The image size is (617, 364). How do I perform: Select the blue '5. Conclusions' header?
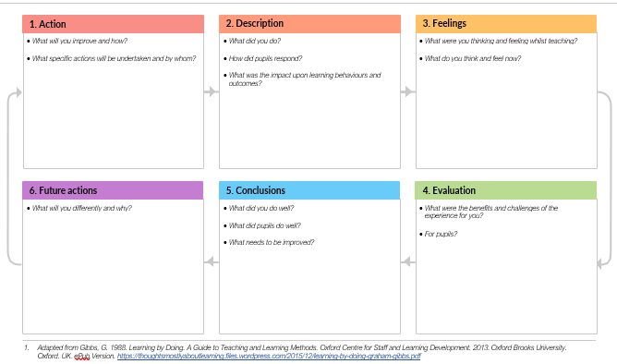tap(309, 190)
